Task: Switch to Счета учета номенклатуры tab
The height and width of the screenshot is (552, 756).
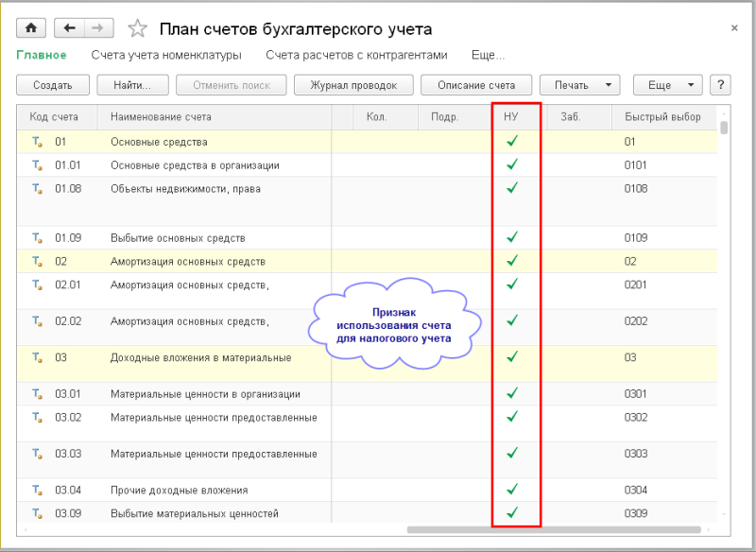Action: pos(166,56)
